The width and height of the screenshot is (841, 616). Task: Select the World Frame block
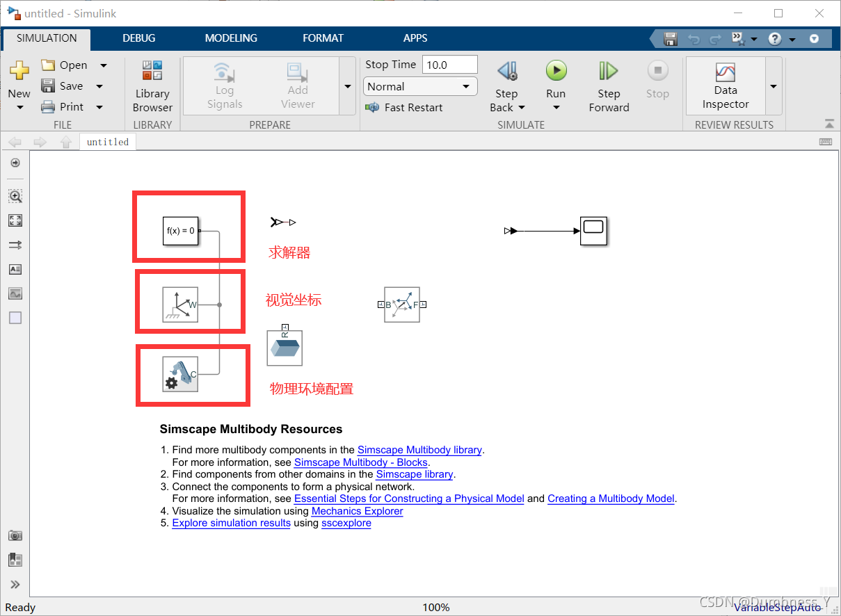(x=181, y=305)
